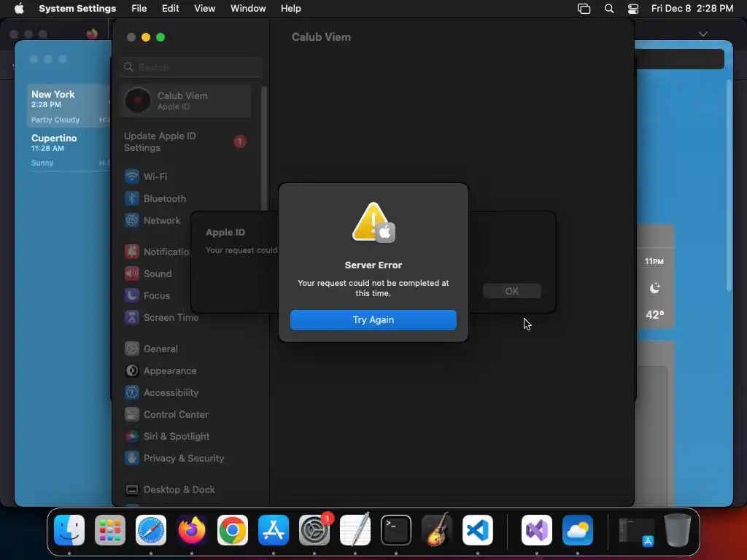Select the Sound speaker icon
Image resolution: width=747 pixels, height=560 pixels.
point(132,273)
